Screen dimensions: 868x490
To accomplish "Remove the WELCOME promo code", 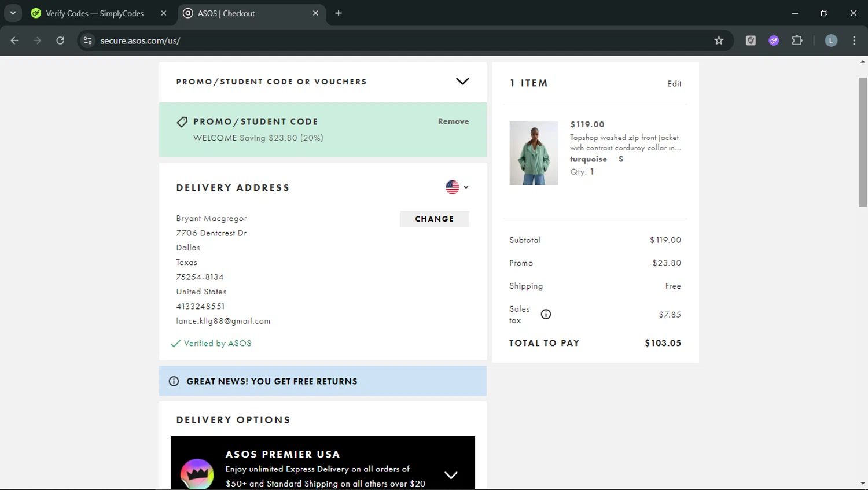I will [453, 121].
